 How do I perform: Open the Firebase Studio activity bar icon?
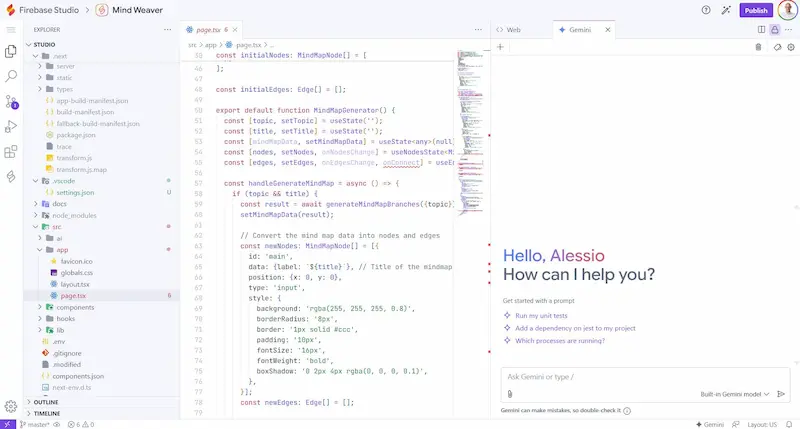tap(11, 176)
